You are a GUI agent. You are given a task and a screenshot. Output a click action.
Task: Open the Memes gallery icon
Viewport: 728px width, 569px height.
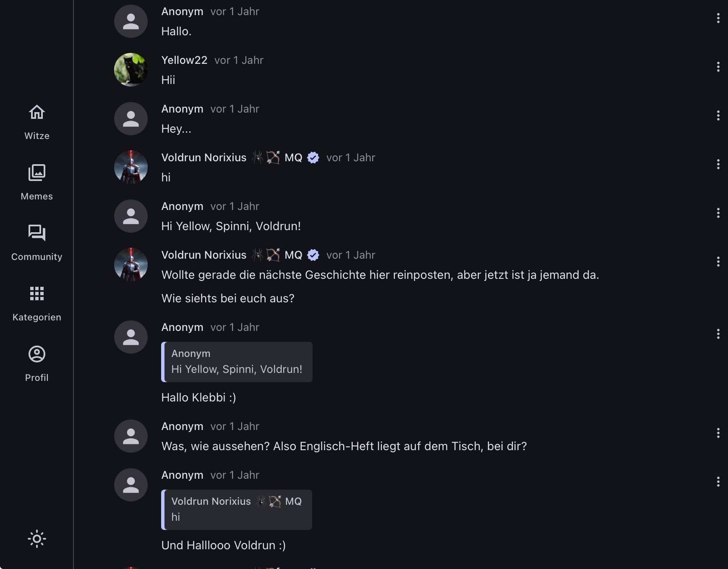(x=37, y=173)
